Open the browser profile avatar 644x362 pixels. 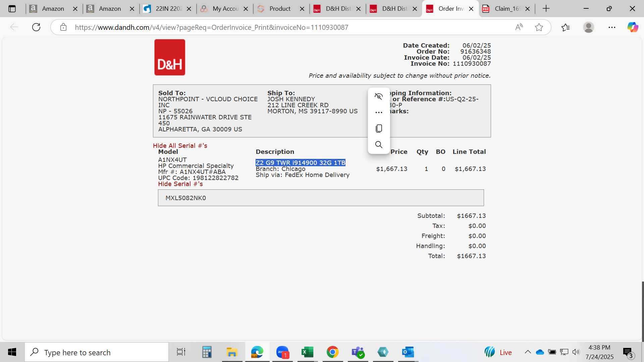click(x=589, y=27)
